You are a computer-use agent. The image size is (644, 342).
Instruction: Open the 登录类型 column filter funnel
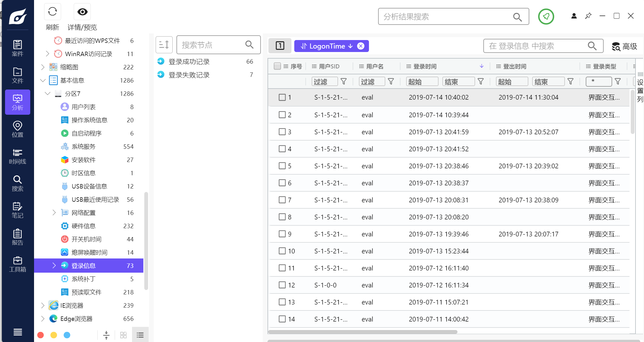pos(618,82)
